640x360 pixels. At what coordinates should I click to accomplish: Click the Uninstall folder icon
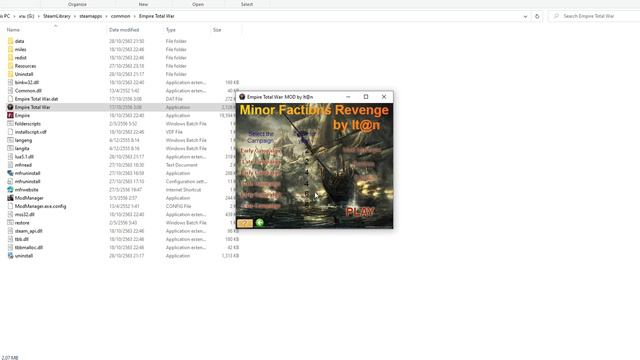tap(10, 74)
